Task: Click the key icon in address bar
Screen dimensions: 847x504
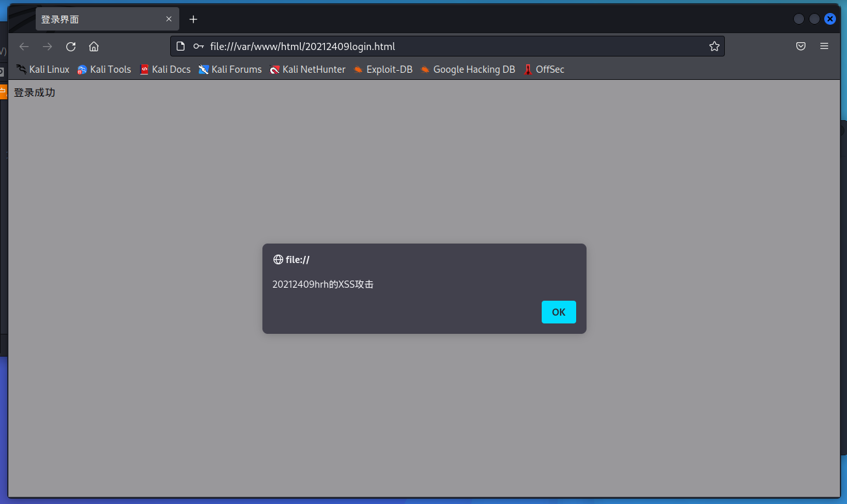Action: point(198,46)
